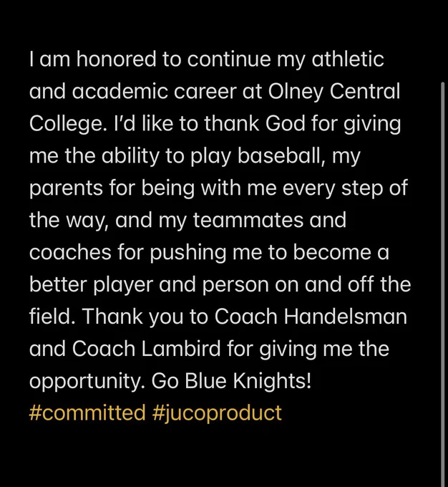Image resolution: width=448 pixels, height=487 pixels.
Task: Click the word "pushing" in the text
Action: click(x=188, y=253)
